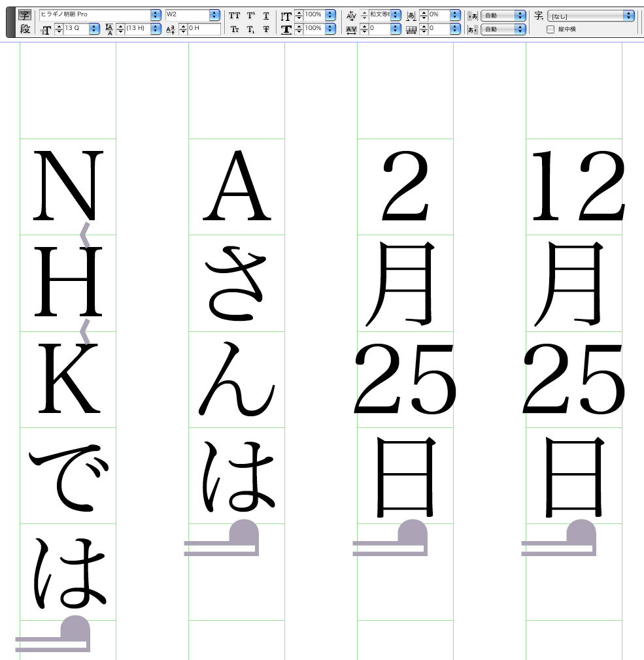644x660 pixels.
Task: Click the character style 字 icon
Action: (x=538, y=16)
